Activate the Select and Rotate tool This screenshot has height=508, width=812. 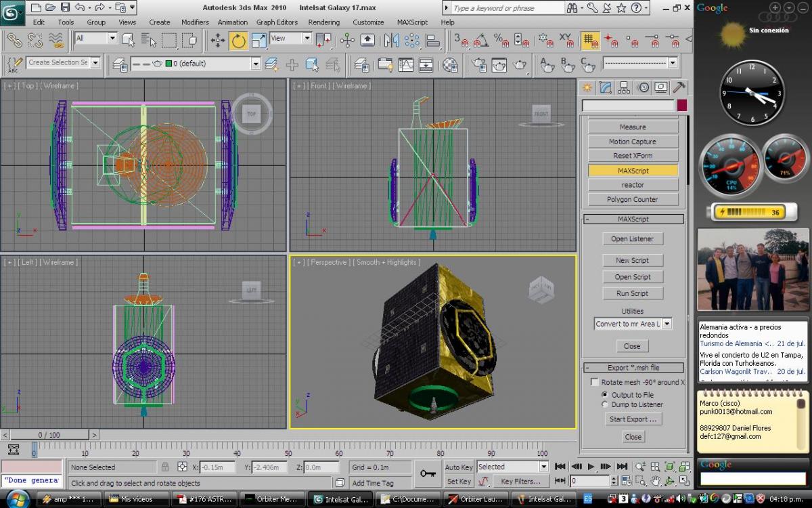pos(238,41)
